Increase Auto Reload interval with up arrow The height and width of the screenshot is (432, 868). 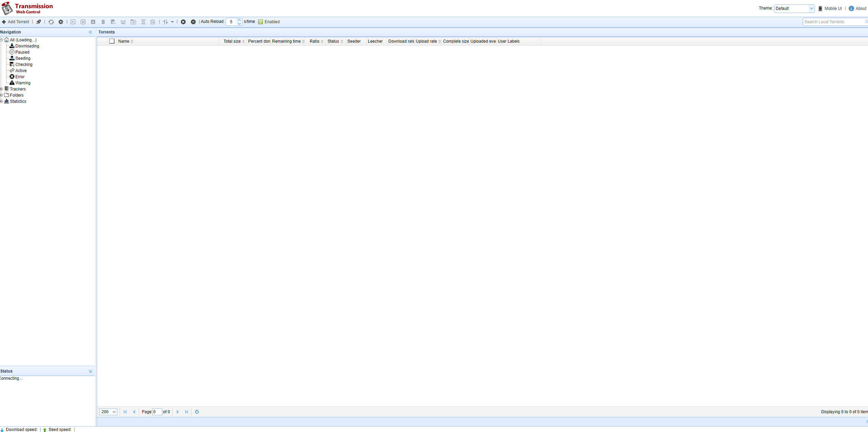(x=239, y=20)
